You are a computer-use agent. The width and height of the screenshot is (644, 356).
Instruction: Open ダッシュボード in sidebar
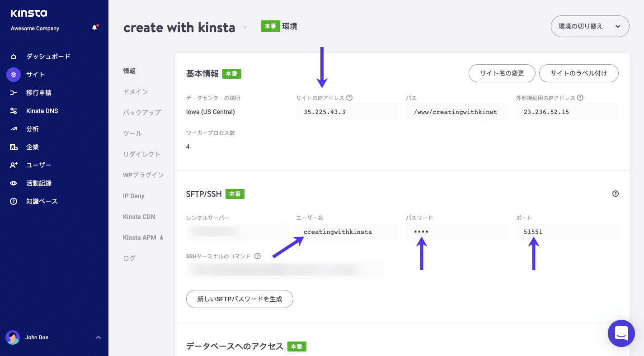pyautogui.click(x=48, y=57)
